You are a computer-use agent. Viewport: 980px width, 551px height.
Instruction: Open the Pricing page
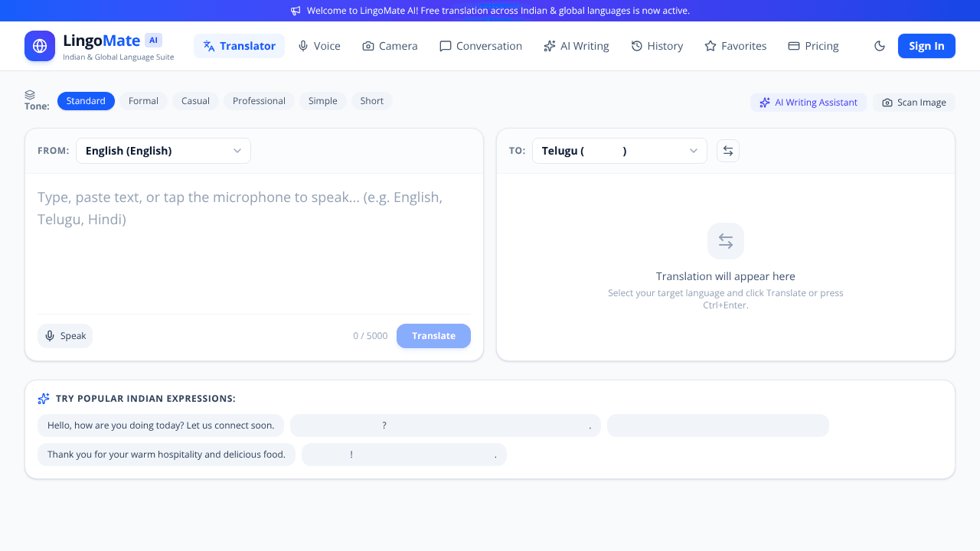tap(814, 46)
